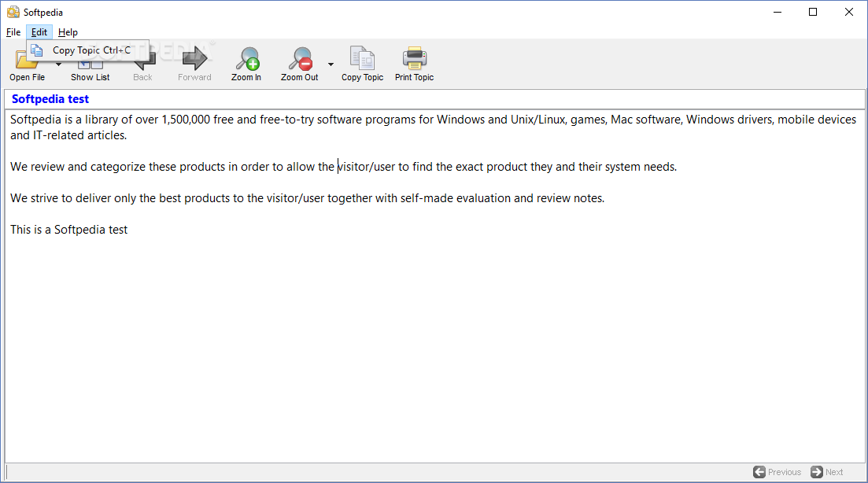The image size is (868, 483).
Task: Click the line 'This is a Softpedia test'
Action: pyautogui.click(x=68, y=230)
